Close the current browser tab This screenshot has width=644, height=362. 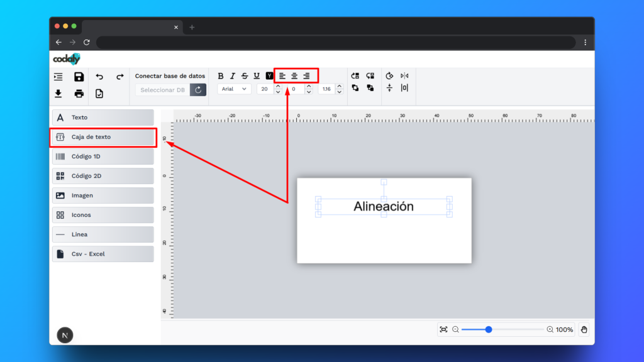[x=176, y=27]
